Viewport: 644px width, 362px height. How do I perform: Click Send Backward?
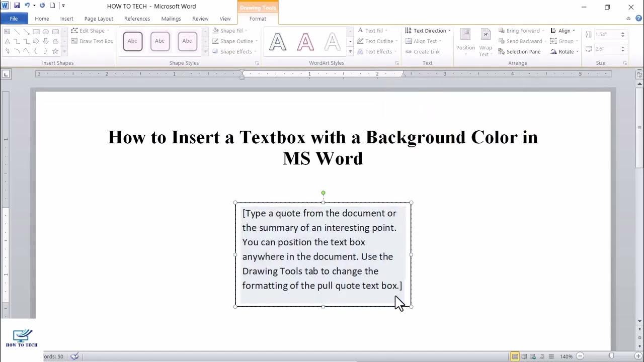pyautogui.click(x=522, y=41)
